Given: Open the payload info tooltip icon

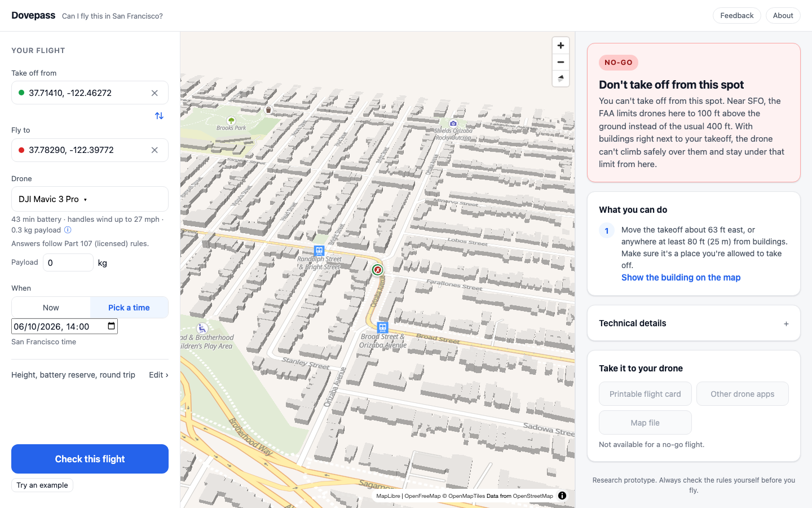Looking at the screenshot, I should pyautogui.click(x=68, y=230).
